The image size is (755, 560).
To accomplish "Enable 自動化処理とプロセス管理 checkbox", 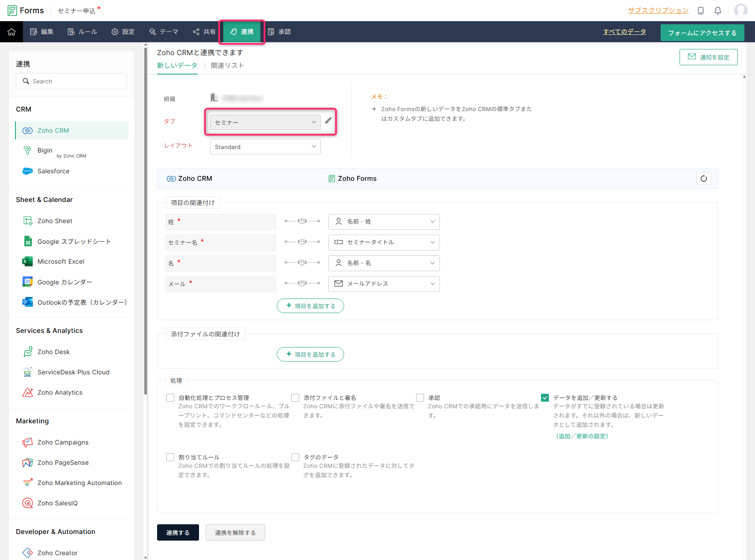I will [170, 398].
